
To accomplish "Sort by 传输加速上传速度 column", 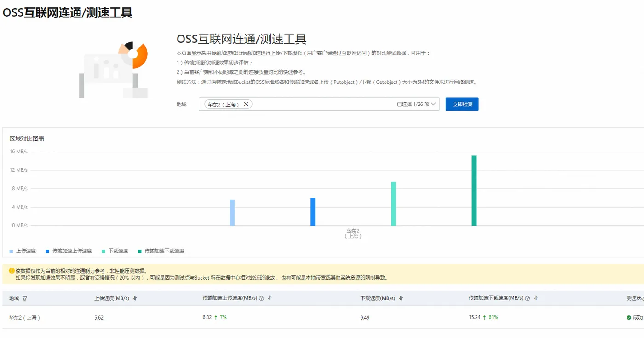I will 270,298.
